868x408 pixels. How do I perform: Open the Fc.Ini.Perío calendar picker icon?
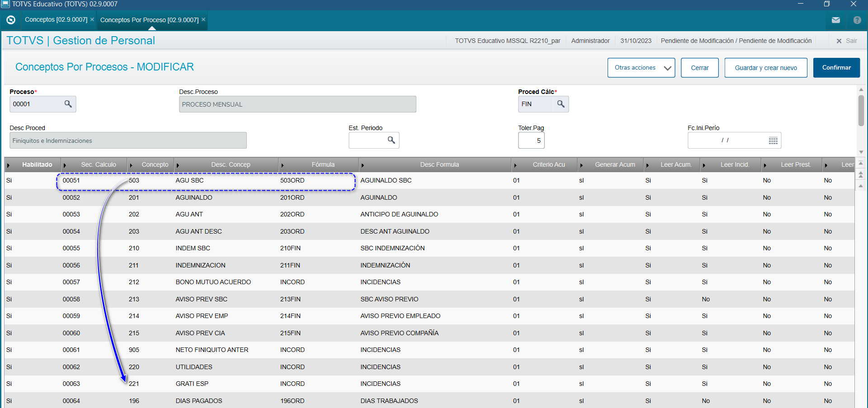click(773, 141)
